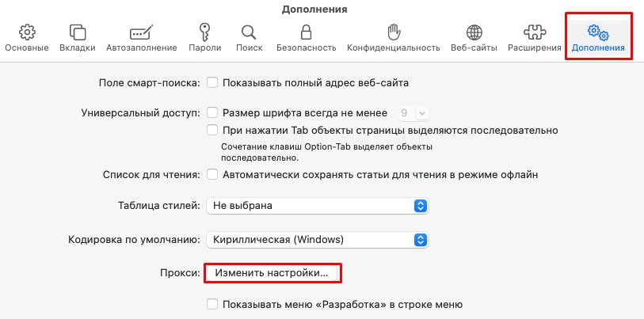This screenshot has height=319, width=644.
Task: Open the Автозаполнение autofill icon
Action: pyautogui.click(x=141, y=32)
